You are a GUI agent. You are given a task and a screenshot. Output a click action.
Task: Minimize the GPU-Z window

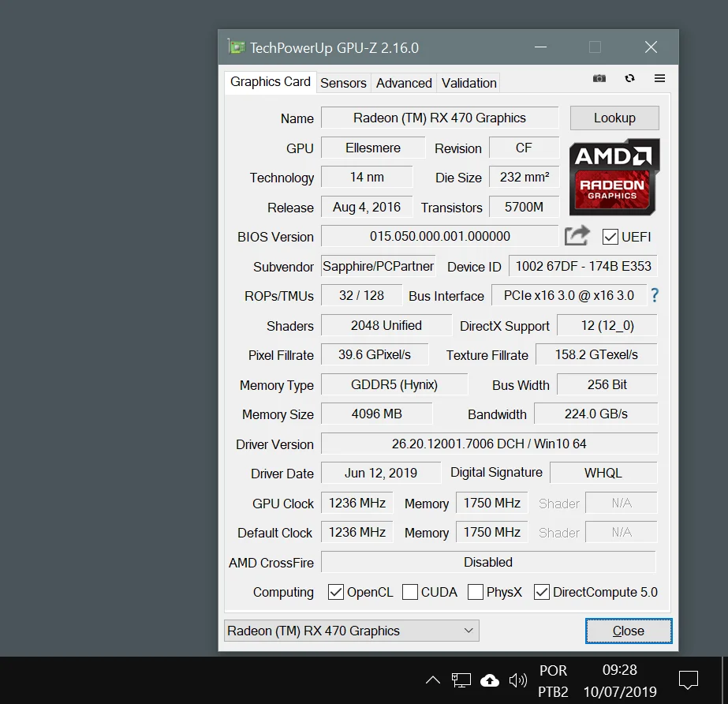pyautogui.click(x=540, y=47)
